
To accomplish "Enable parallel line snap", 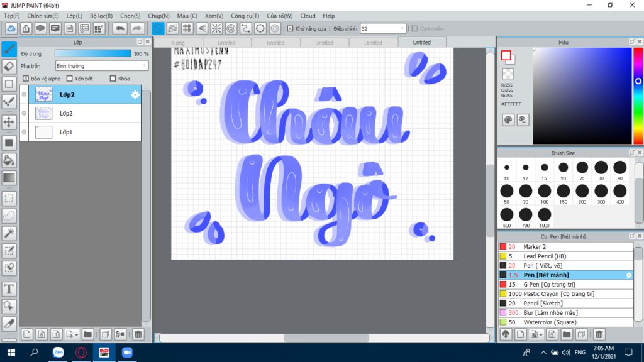I will (x=172, y=28).
